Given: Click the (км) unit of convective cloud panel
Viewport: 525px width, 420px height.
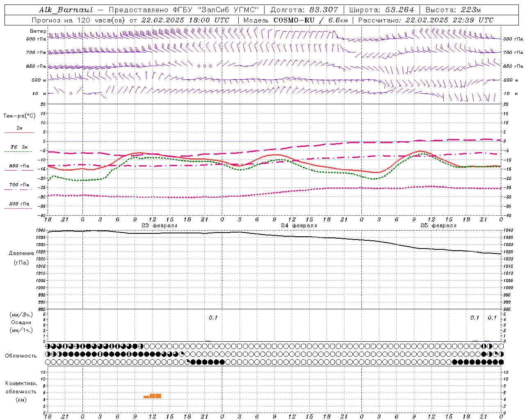Looking at the screenshot, I should point(21,399).
